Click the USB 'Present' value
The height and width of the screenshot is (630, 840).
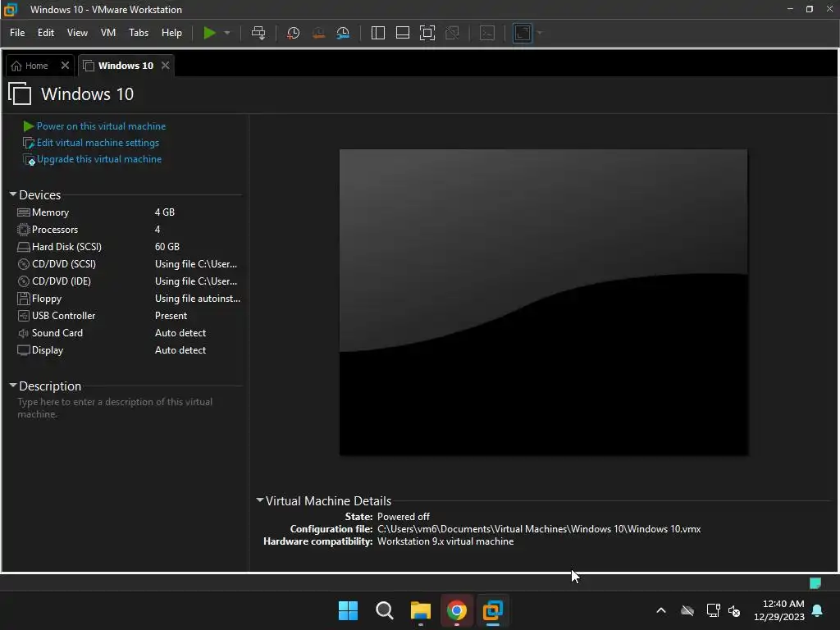pos(171,316)
